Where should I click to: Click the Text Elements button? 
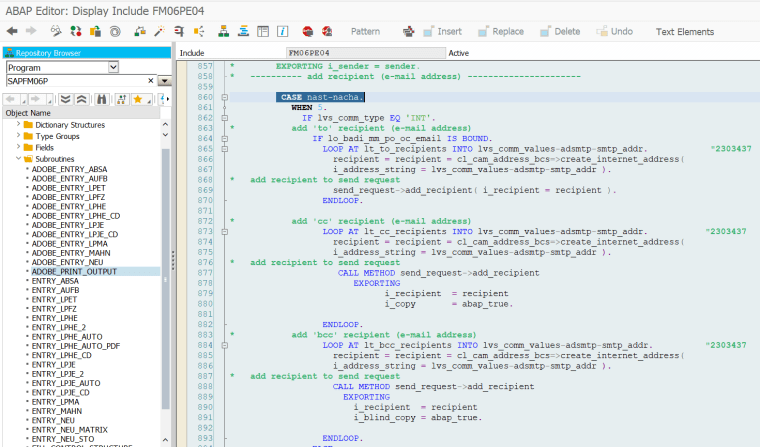click(685, 32)
